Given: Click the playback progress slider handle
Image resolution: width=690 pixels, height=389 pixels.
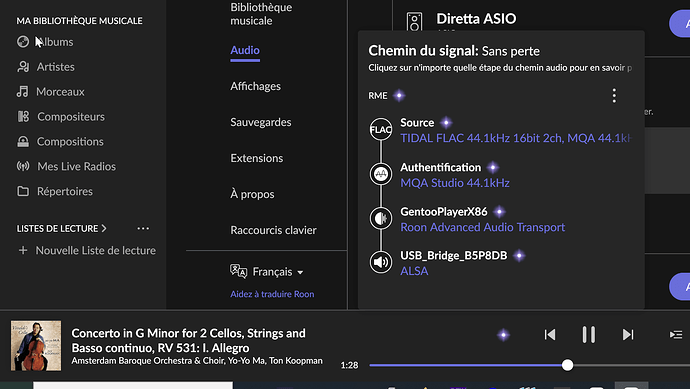Looking at the screenshot, I should (x=567, y=365).
